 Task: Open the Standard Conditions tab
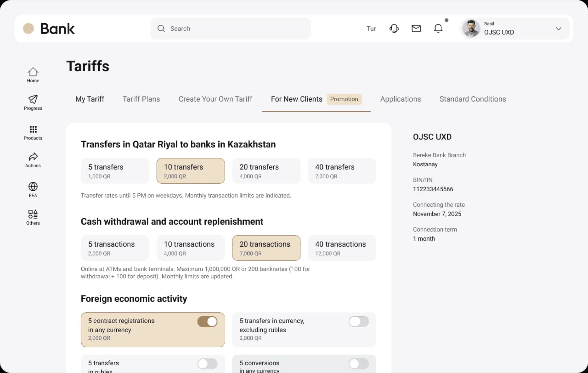(473, 99)
